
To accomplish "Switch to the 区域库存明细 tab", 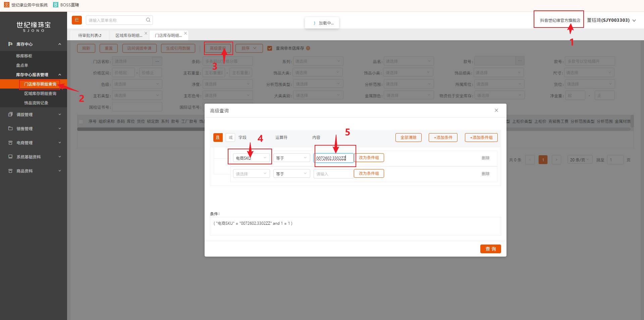I will coord(129,35).
